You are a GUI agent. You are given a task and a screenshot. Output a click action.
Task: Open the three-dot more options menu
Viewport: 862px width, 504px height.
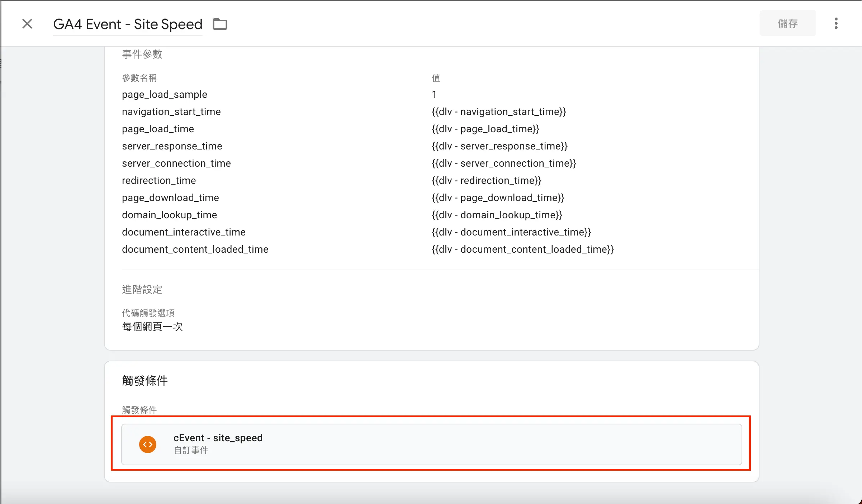point(836,24)
